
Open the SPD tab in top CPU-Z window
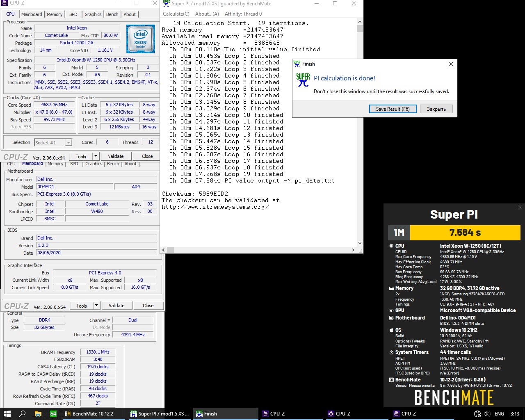(x=73, y=14)
